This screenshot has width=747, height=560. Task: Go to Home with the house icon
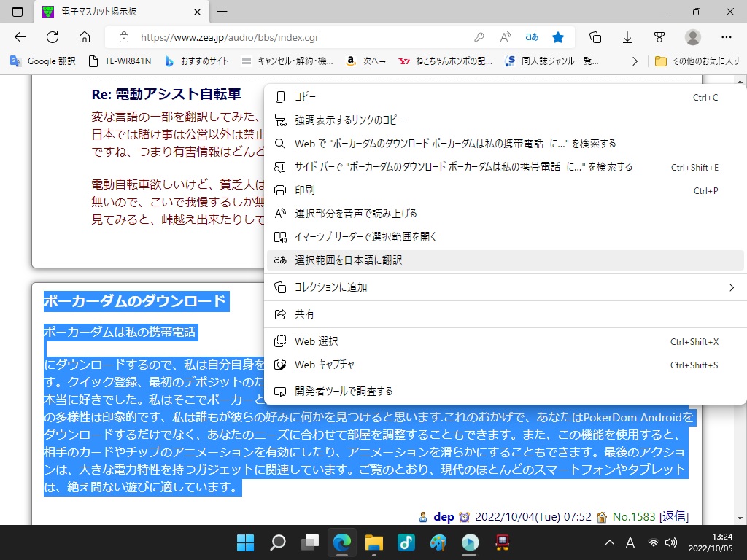[x=85, y=37]
